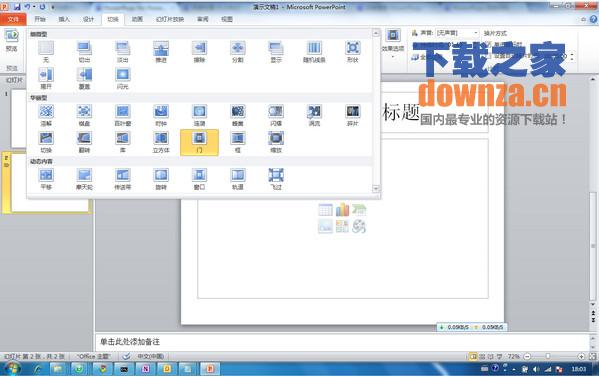Screen dimensions: 599x377
Task: Select the 闪耀 (Glitter) transition
Action: tap(276, 115)
